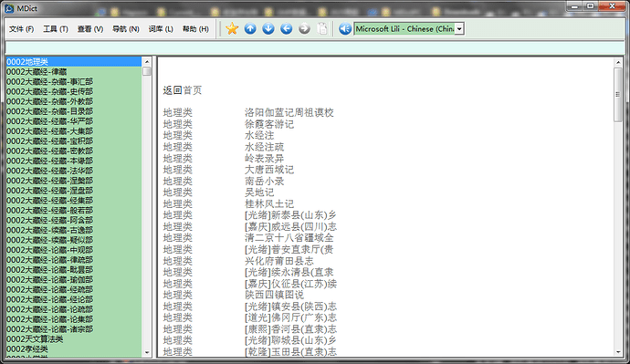Screen dimensions: 630x364
Task: Click the content pane scrollbar thumb
Action: 618,95
